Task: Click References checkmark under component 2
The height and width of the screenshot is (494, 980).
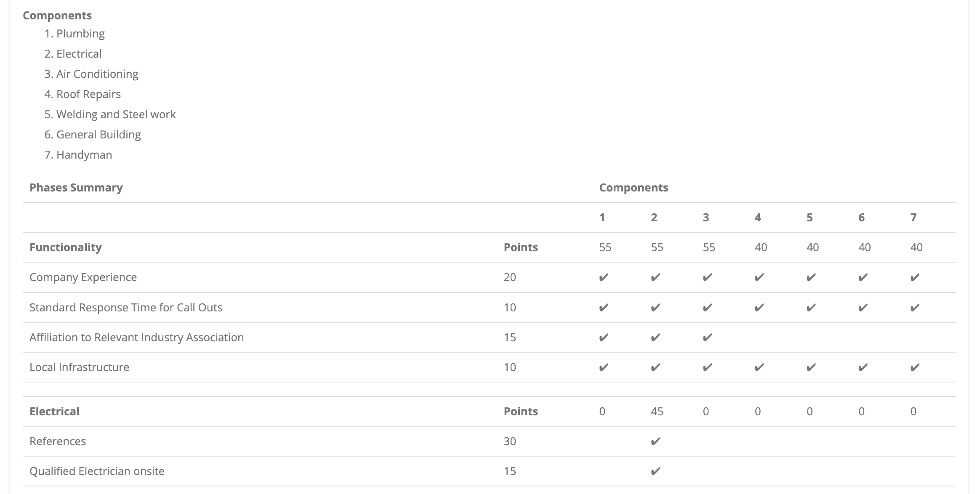Action: (x=655, y=441)
